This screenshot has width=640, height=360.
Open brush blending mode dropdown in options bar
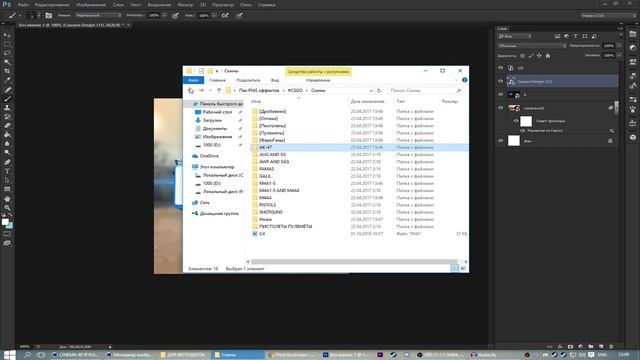98,16
